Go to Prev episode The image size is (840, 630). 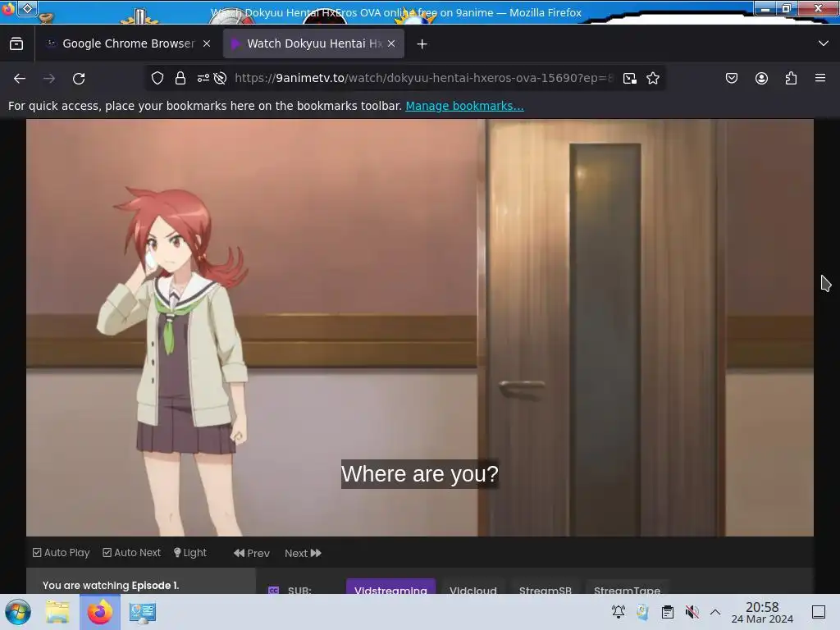[x=252, y=553]
